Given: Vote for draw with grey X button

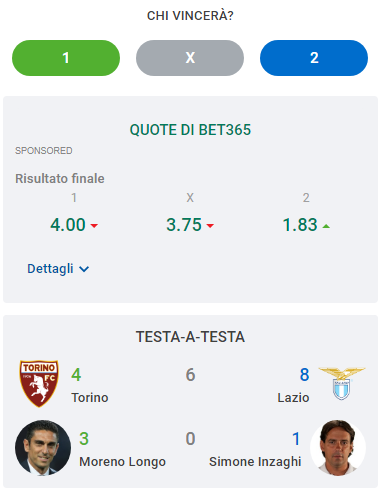Looking at the screenshot, I should (x=190, y=58).
